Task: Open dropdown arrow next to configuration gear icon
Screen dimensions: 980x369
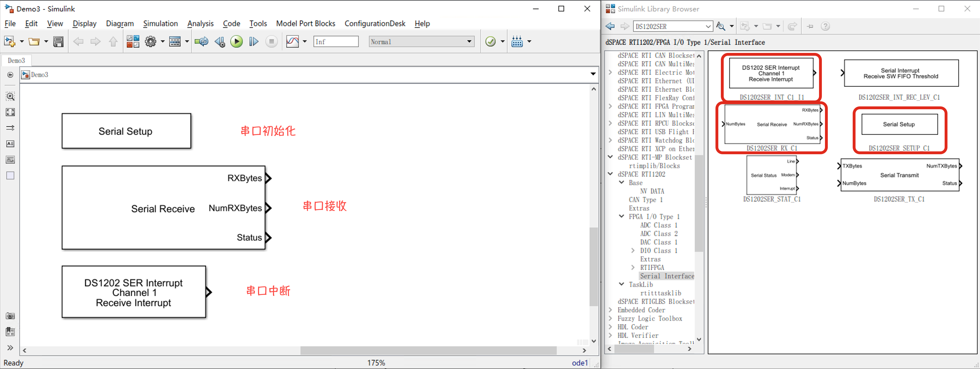Action: 162,42
